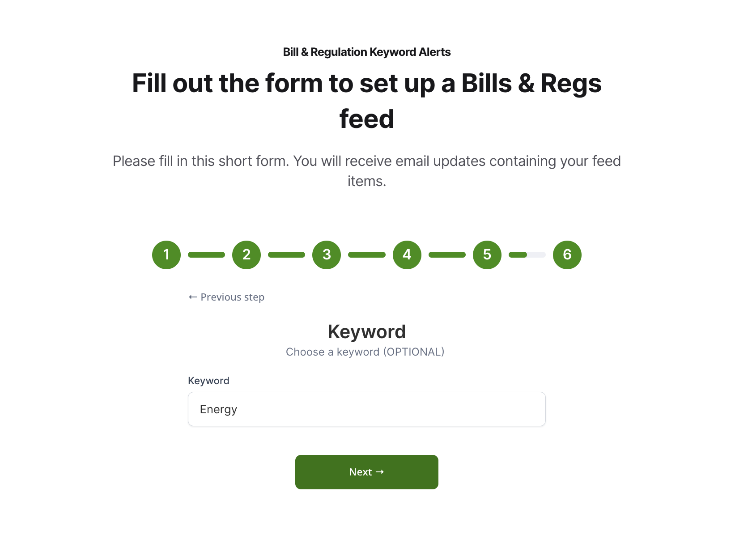Open step 4 of the form
This screenshot has height=560, width=748.
[x=407, y=255]
